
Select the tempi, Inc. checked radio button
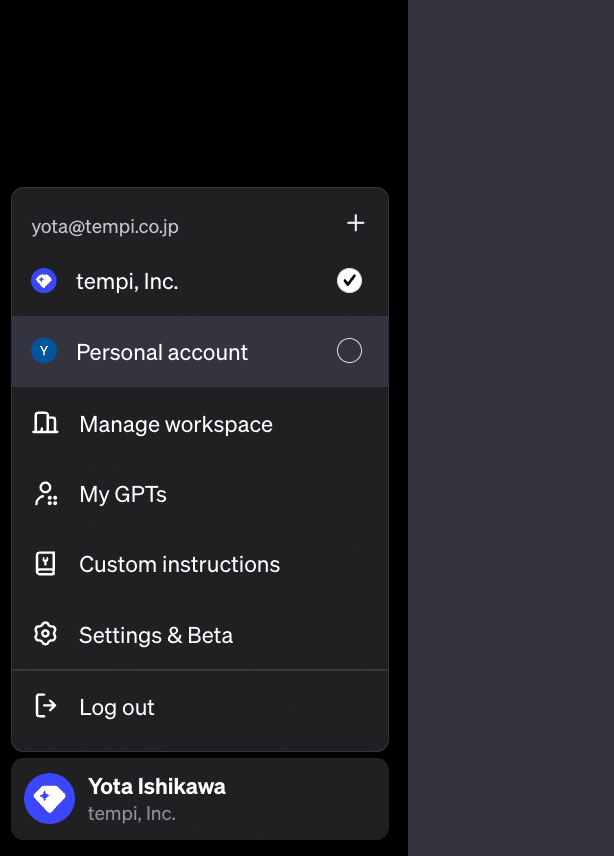click(349, 281)
